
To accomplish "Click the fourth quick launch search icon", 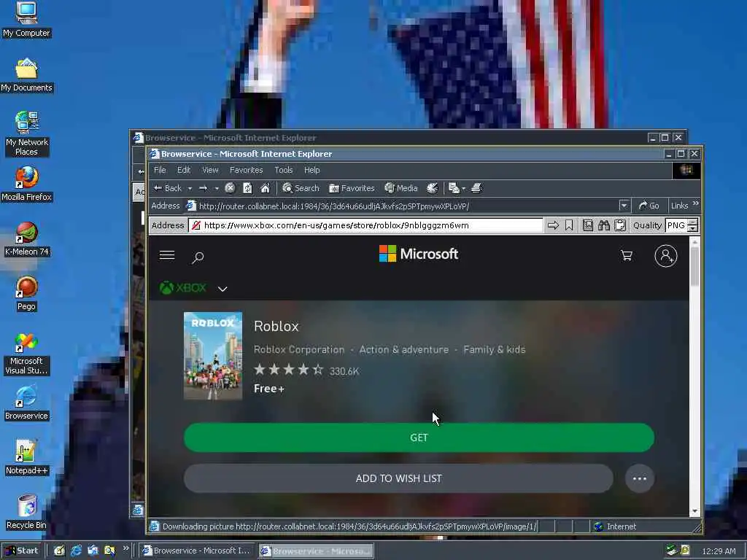I will click(x=109, y=551).
